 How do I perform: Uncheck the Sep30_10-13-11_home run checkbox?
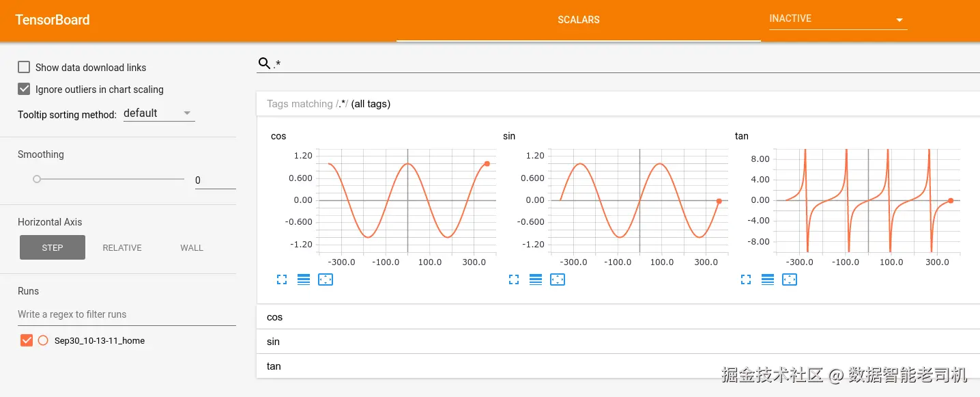point(27,340)
